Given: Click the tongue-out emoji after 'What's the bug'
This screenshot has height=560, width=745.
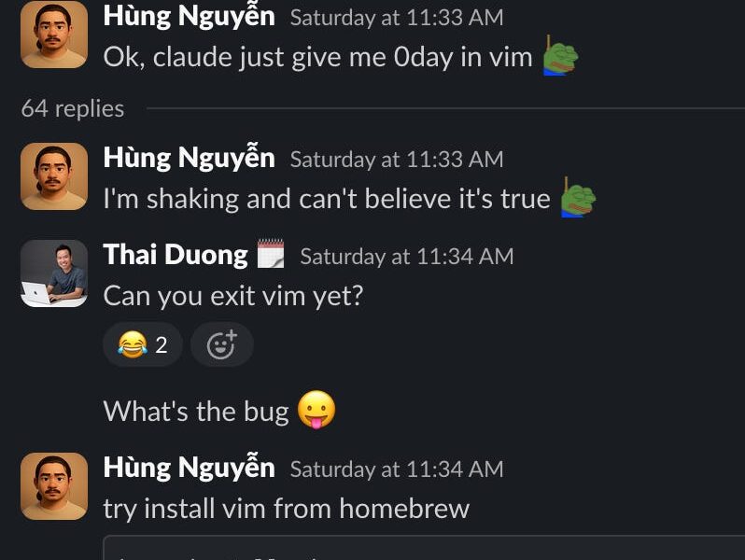Looking at the screenshot, I should click(x=316, y=410).
